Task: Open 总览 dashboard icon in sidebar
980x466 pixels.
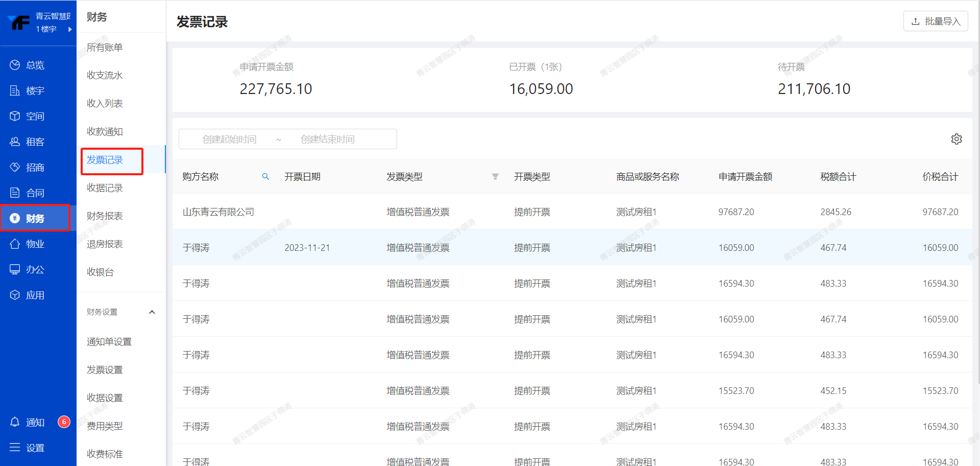Action: [15, 65]
